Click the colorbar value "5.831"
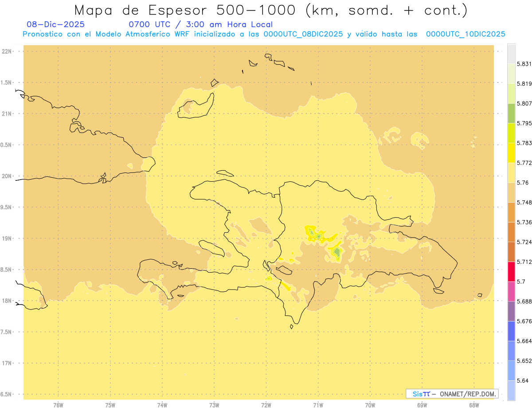 (x=524, y=64)
